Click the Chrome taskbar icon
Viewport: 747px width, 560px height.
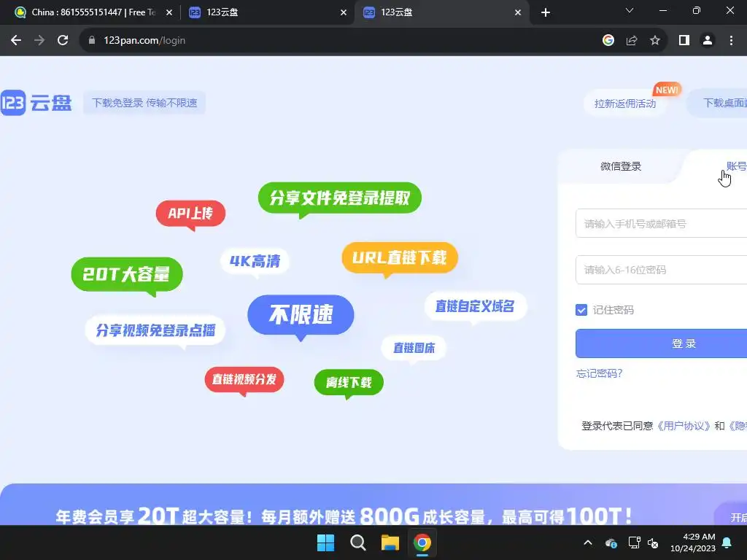click(422, 542)
